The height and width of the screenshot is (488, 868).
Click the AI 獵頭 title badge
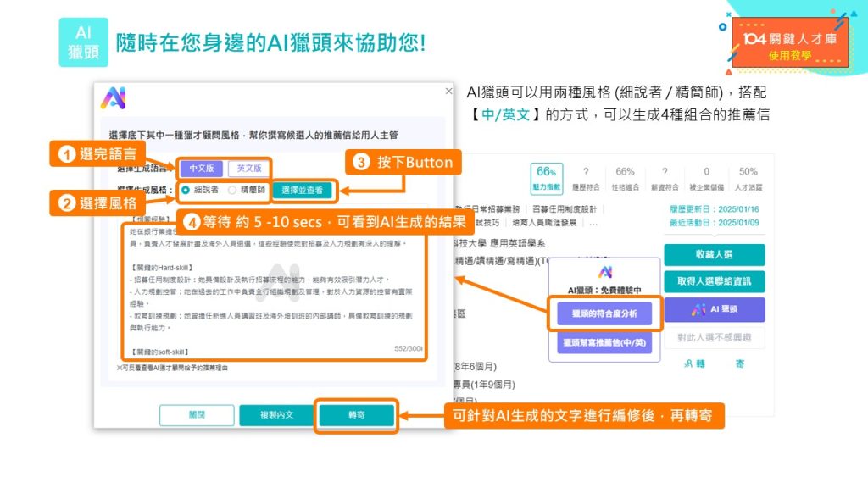click(83, 42)
